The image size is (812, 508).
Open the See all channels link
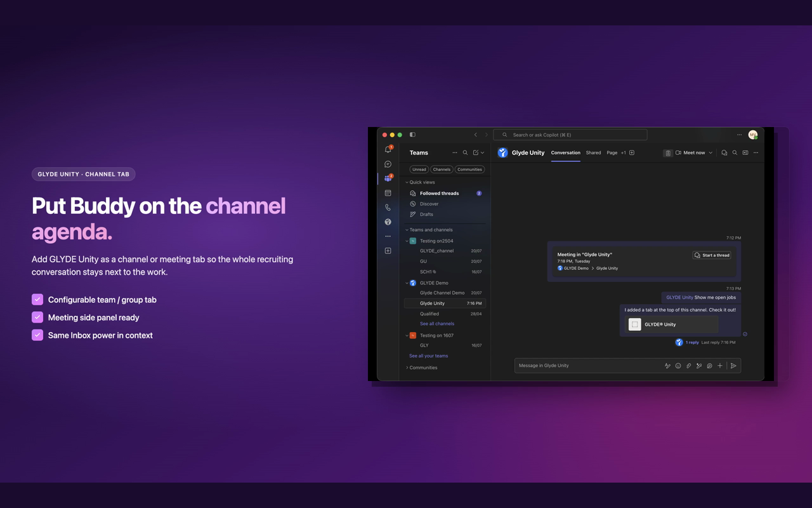437,324
